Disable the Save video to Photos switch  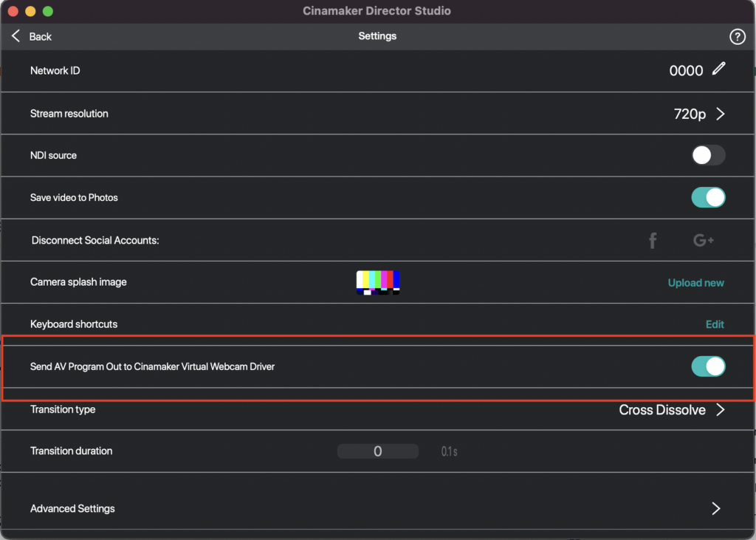point(708,197)
